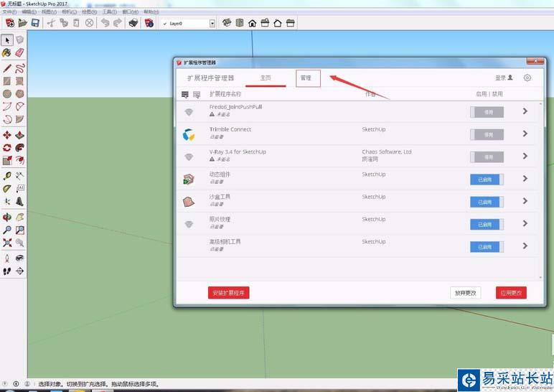Expand V-Ray 3.4 details chevron
The image size is (554, 392).
tap(525, 156)
